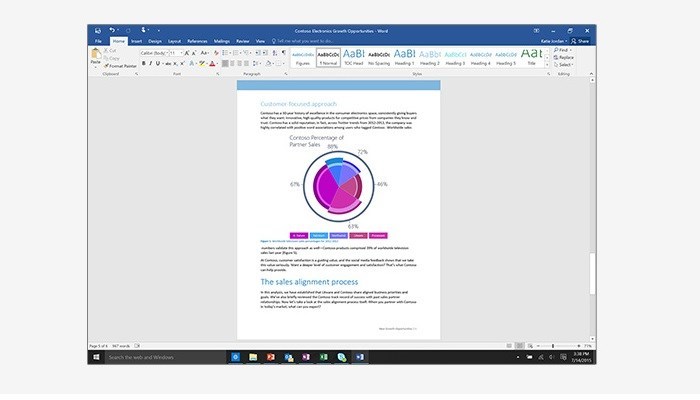The image size is (700, 400).
Task: Open File Explorer from the taskbar
Action: click(x=253, y=357)
